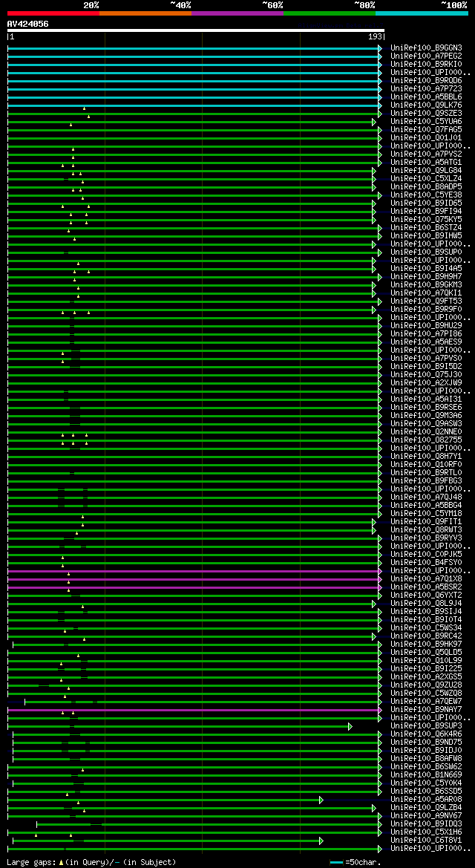This screenshot has height=868, width=475.
Task: Click the purple alignment bar for A5BSR2
Action: (x=193, y=587)
